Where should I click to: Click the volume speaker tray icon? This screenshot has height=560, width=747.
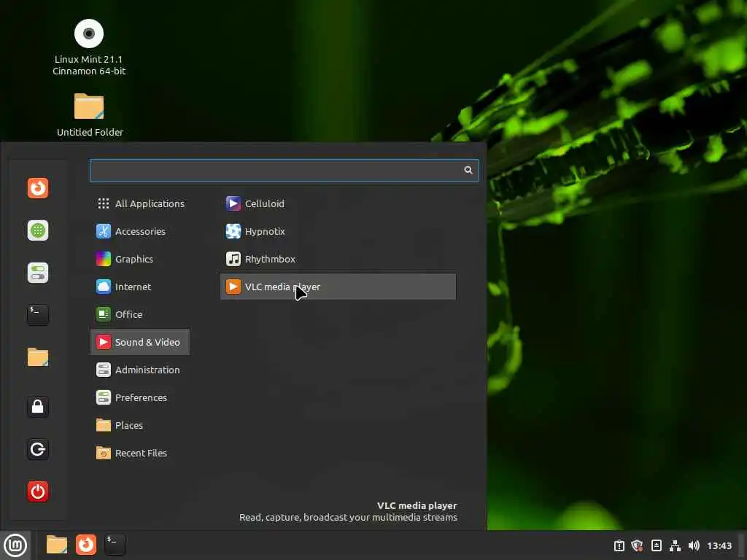coord(694,545)
